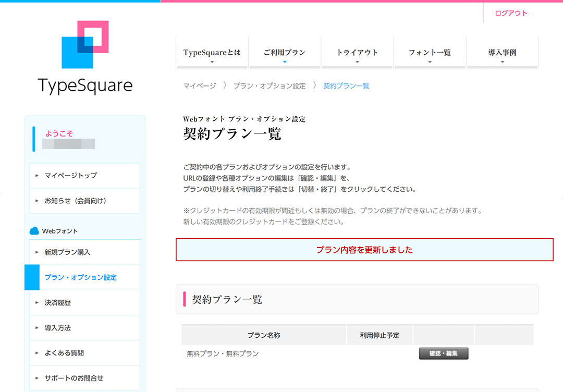This screenshot has width=563, height=392.
Task: Select 新規プラン購入 in the sidebar
Action: (85, 252)
